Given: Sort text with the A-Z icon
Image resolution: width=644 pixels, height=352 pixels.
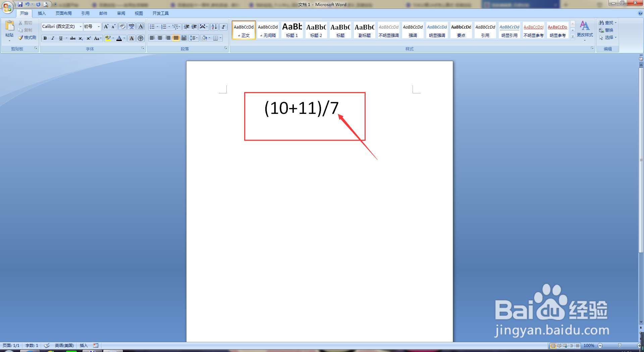Looking at the screenshot, I should tap(214, 27).
